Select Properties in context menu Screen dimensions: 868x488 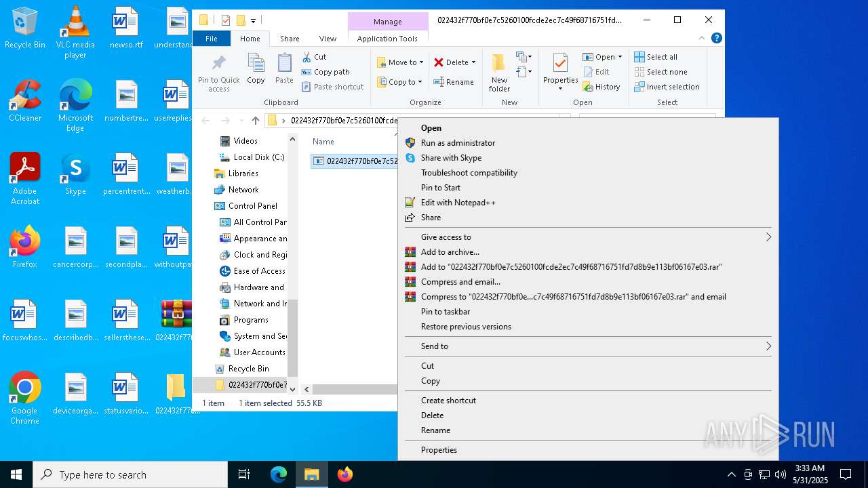point(588,450)
